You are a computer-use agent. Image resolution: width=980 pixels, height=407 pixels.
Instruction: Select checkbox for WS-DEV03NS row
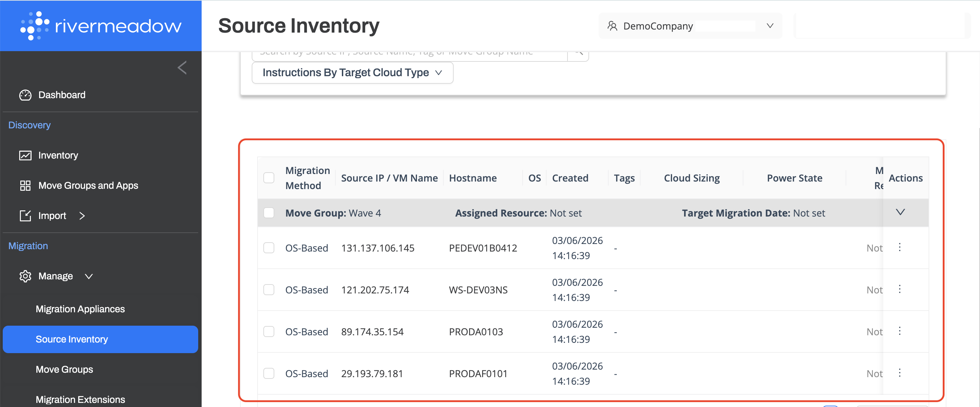click(269, 290)
